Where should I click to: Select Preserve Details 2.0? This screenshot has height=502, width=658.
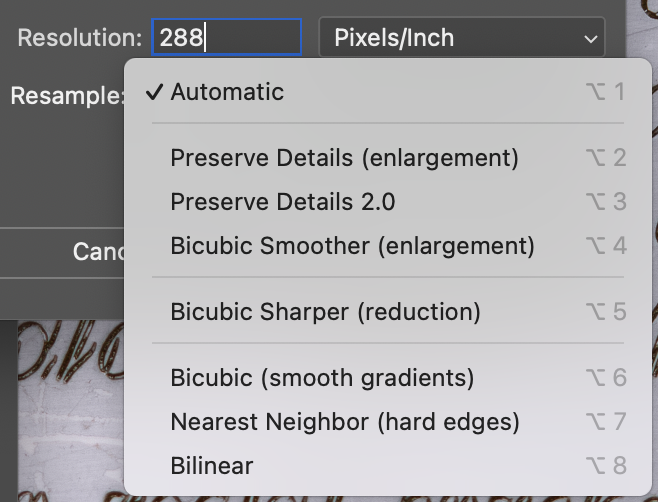pyautogui.click(x=283, y=202)
